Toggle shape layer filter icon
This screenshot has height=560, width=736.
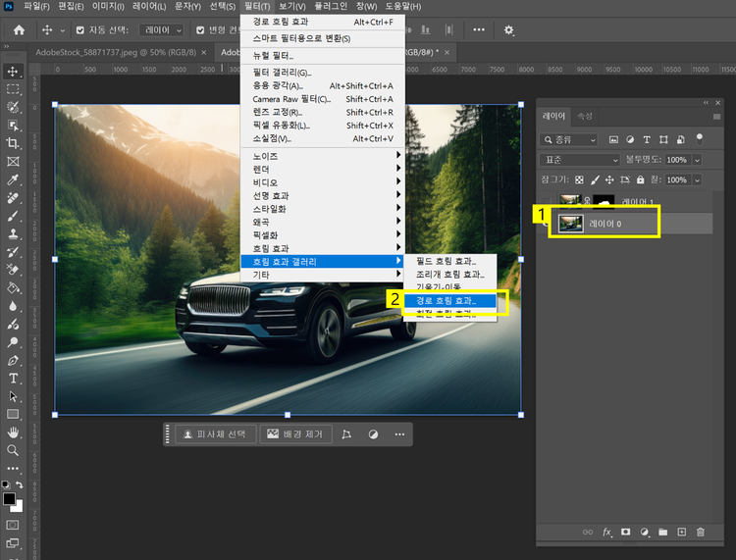tap(663, 139)
